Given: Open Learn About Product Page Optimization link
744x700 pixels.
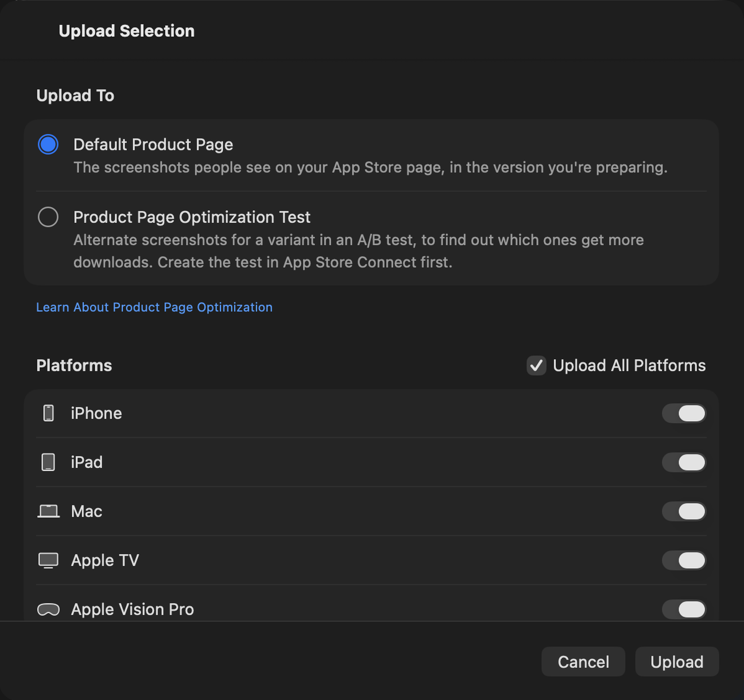Looking at the screenshot, I should [x=154, y=307].
